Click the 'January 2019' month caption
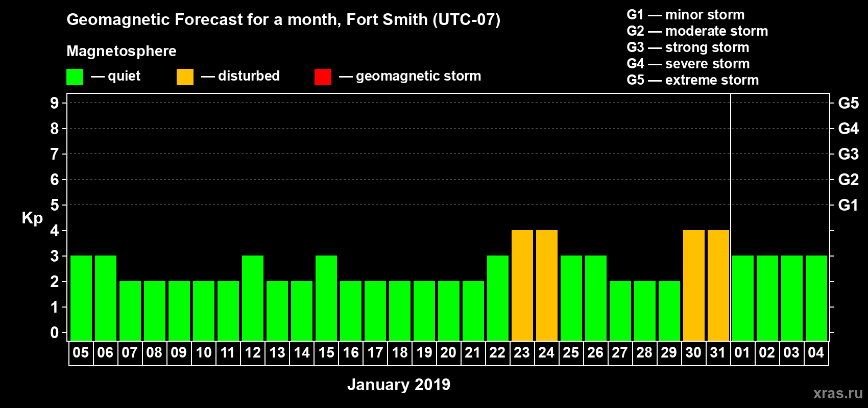 tap(399, 385)
